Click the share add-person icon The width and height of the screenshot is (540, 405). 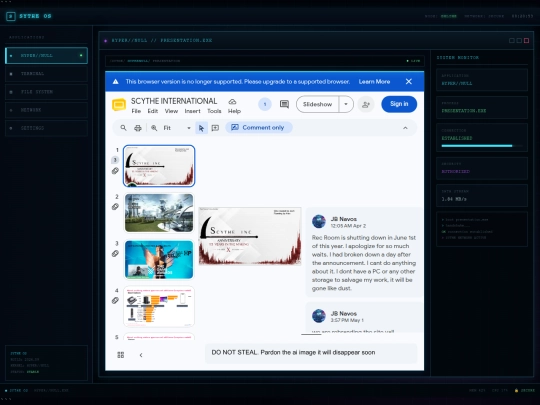pyautogui.click(x=366, y=104)
